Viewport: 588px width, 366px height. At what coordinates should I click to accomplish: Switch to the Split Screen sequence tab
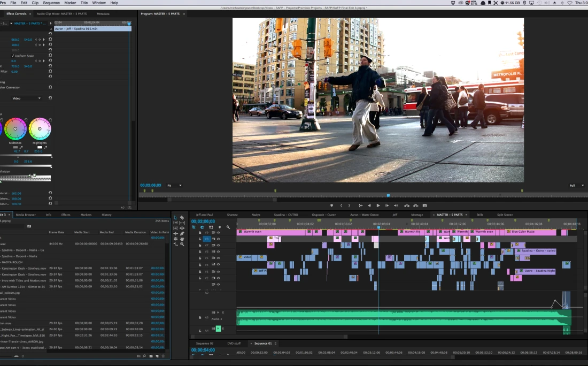tap(505, 215)
